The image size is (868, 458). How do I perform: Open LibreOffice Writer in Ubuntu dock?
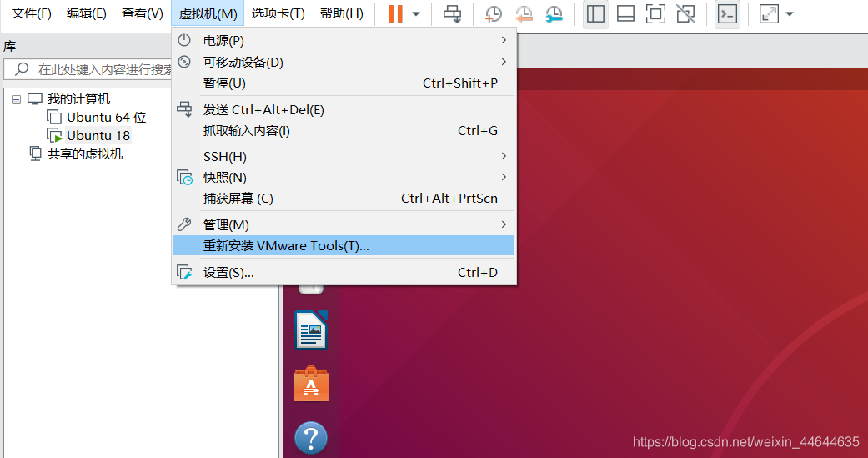pos(311,330)
